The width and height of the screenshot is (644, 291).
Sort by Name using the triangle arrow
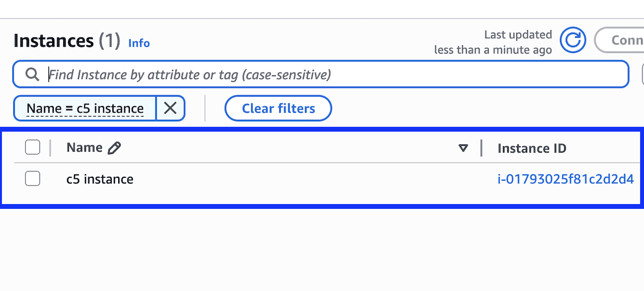pyautogui.click(x=464, y=148)
